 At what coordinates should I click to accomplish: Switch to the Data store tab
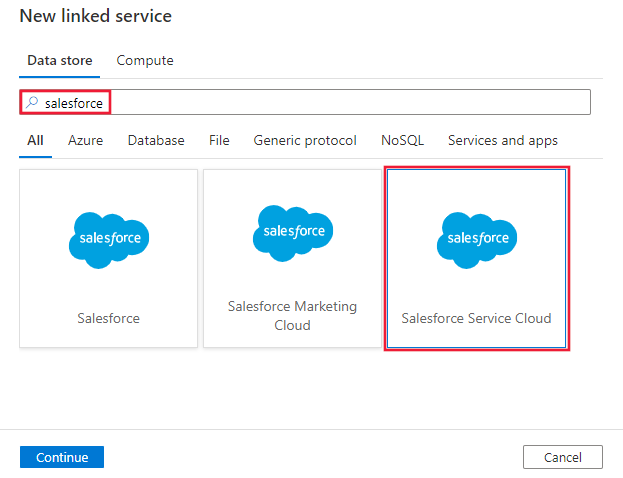coord(60,60)
